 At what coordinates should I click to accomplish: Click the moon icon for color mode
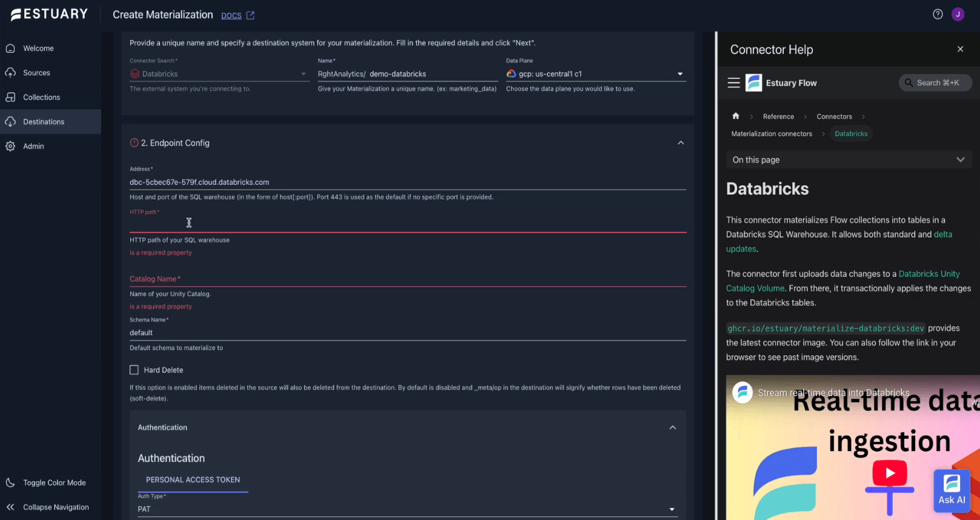10,483
